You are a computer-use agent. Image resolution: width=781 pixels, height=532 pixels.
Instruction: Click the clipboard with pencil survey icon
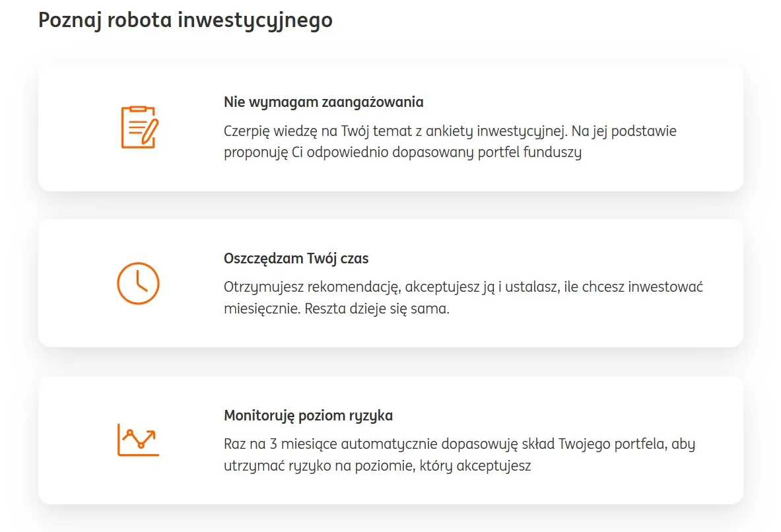click(139, 127)
